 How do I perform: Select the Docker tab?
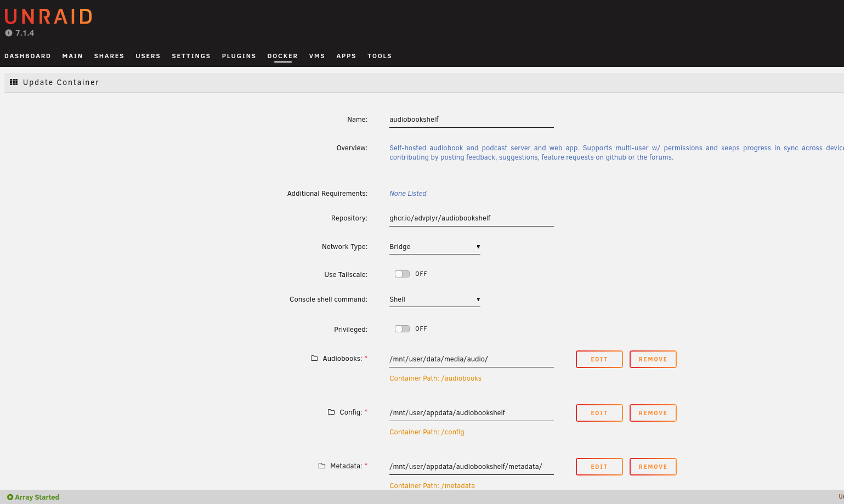pyautogui.click(x=282, y=56)
